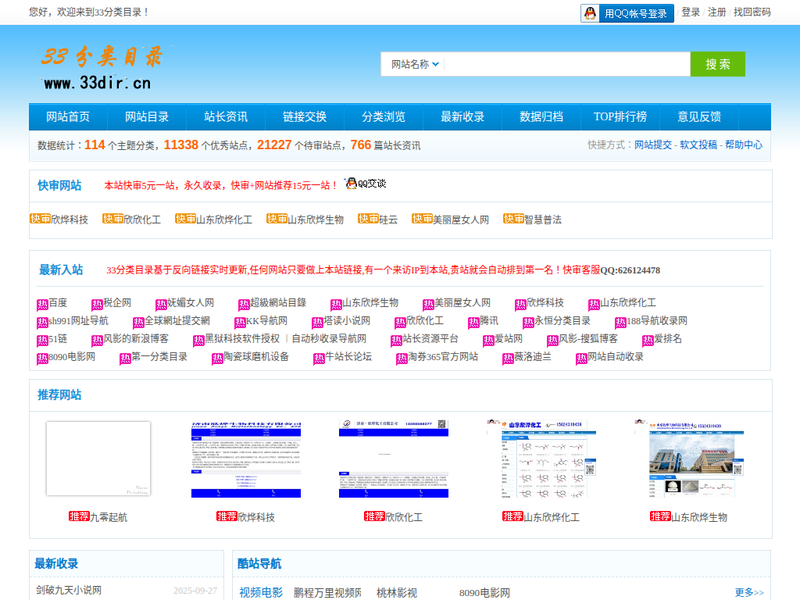Screen dimensions: 800x600
Task: Click the 热 badge next to 腾讯
Action: click(x=473, y=322)
